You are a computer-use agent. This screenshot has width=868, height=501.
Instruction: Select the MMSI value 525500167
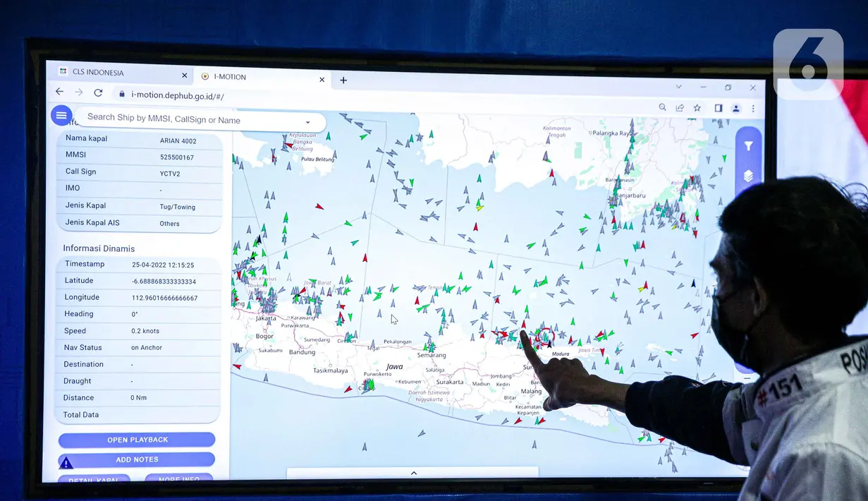(x=177, y=157)
